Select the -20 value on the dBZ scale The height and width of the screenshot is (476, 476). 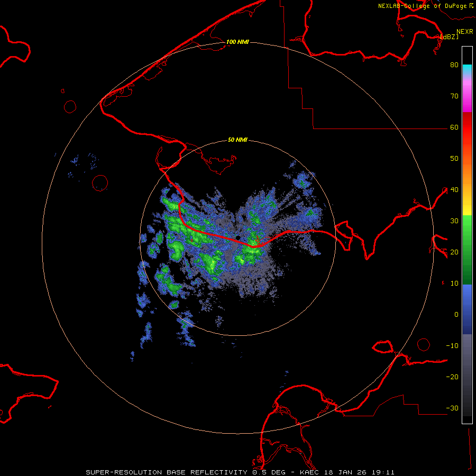click(452, 377)
